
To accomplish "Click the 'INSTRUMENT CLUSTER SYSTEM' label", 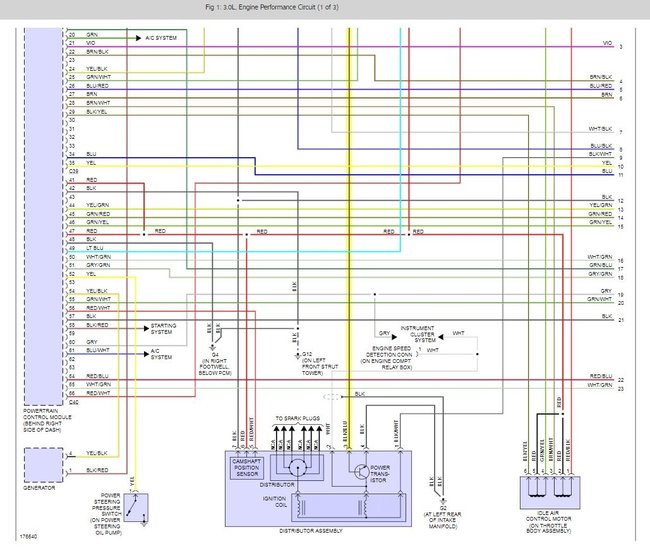I will click(x=417, y=334).
